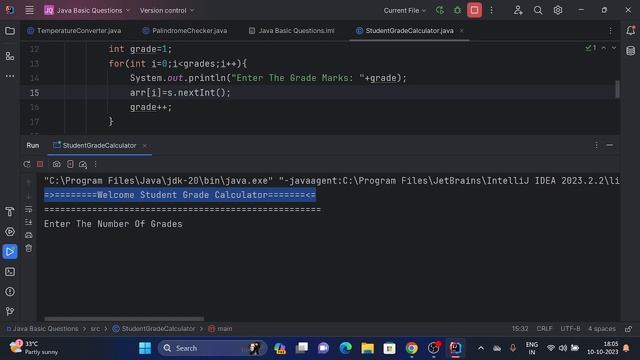Open Chrome from taskbar
This screenshot has width=640, height=360.
[x=411, y=348]
